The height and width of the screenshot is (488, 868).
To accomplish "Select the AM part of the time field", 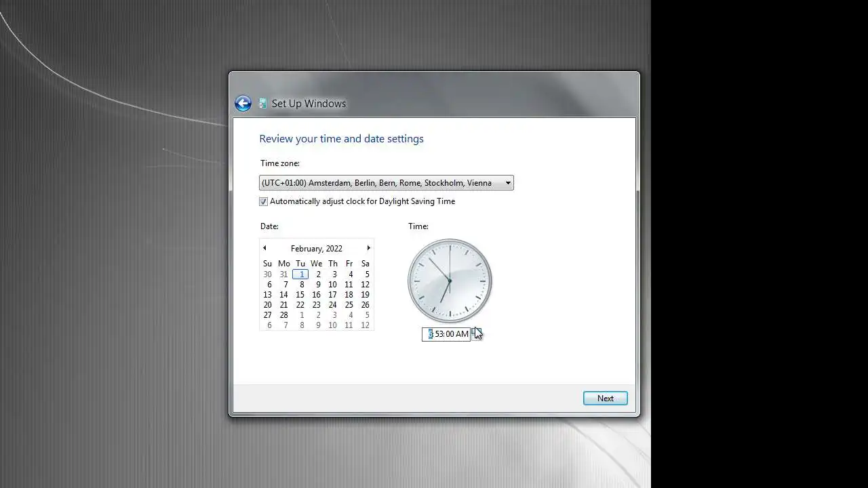I will [x=462, y=334].
